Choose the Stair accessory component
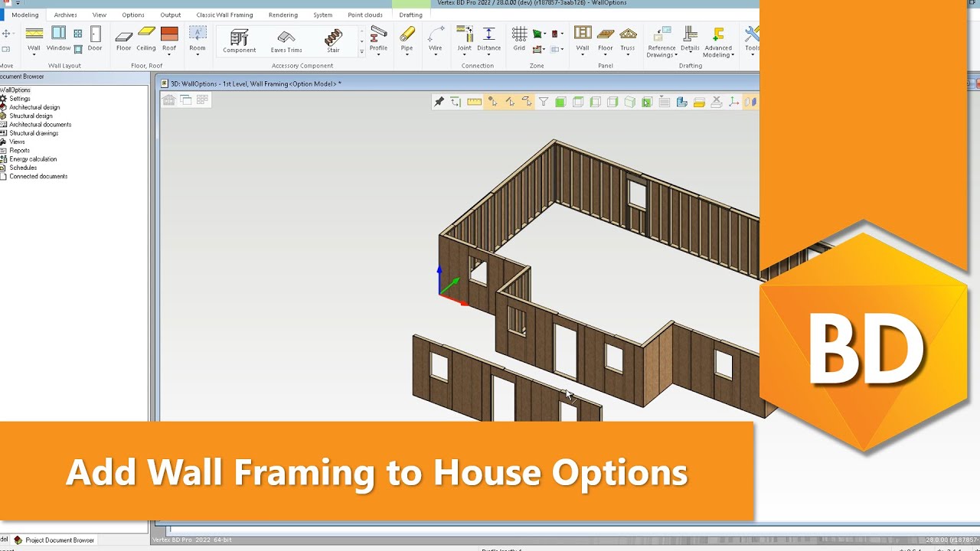 pos(333,41)
